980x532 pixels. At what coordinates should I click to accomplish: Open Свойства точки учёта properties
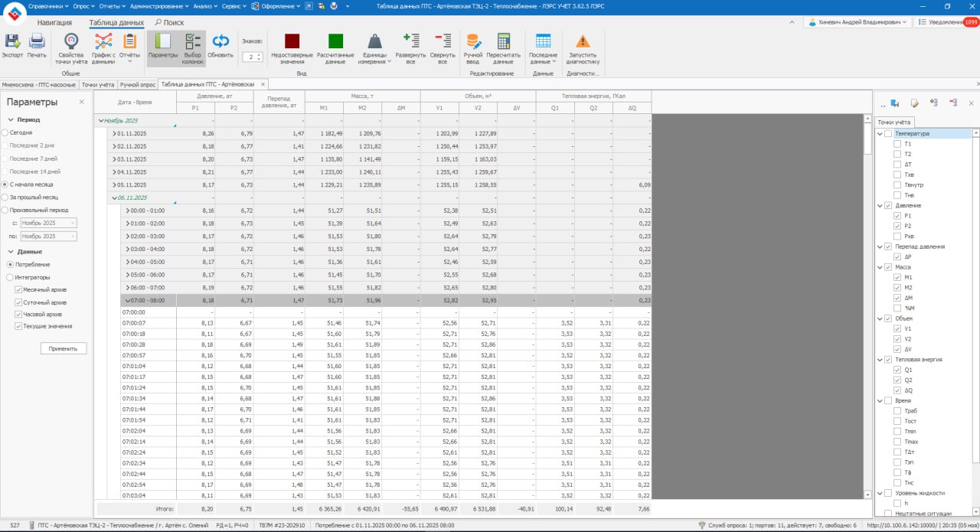point(70,42)
